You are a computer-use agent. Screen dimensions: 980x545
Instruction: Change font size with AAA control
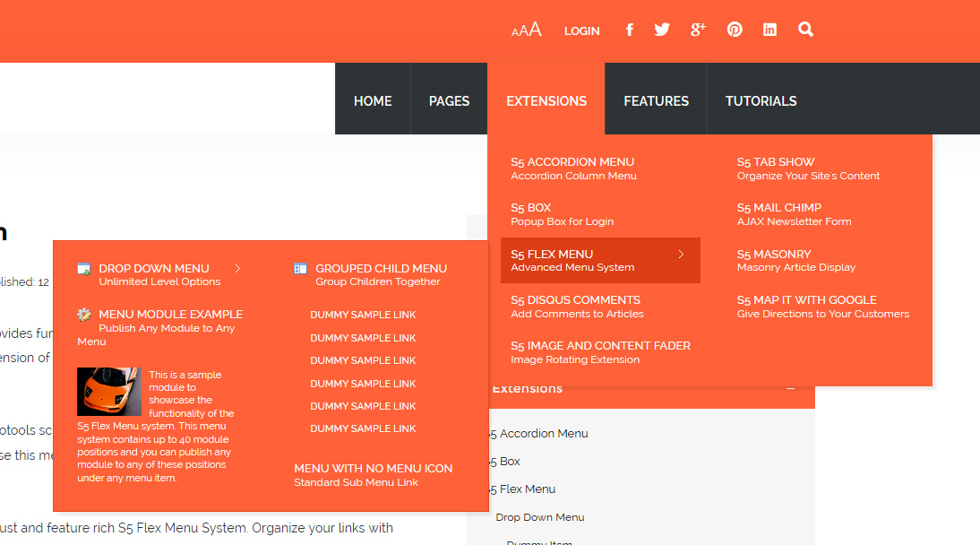pos(526,30)
